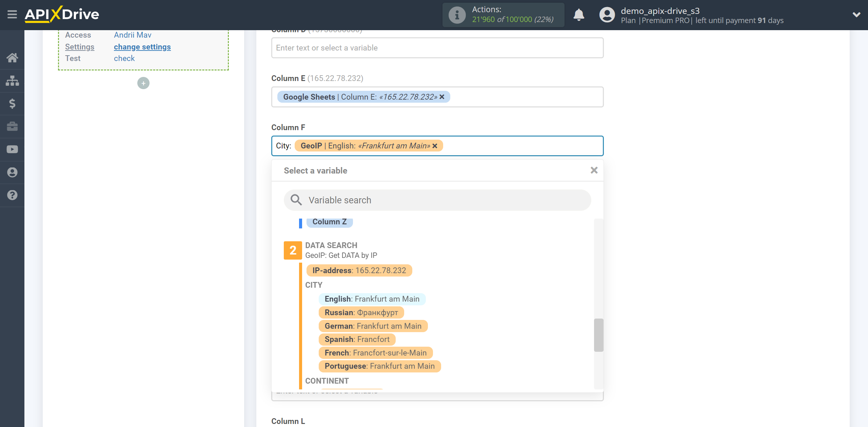Close the variable selection dropdown
Screen dimensions: 868x427
pos(594,170)
